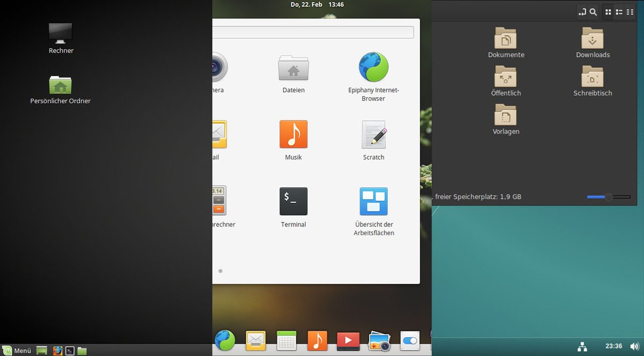
Task: Open Übersicht der Arbeitsflächen app
Action: [x=374, y=201]
